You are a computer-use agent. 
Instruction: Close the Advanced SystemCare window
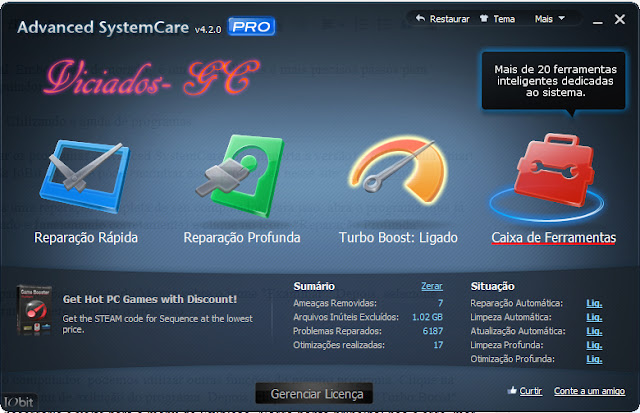point(620,19)
